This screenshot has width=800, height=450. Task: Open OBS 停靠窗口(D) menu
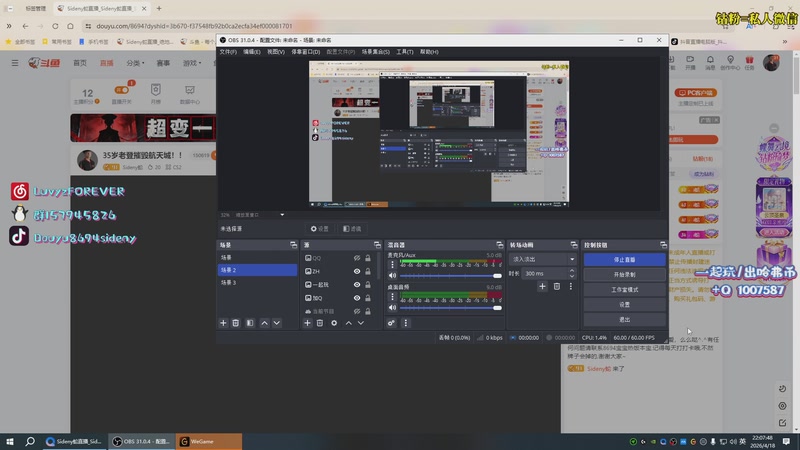coord(306,52)
